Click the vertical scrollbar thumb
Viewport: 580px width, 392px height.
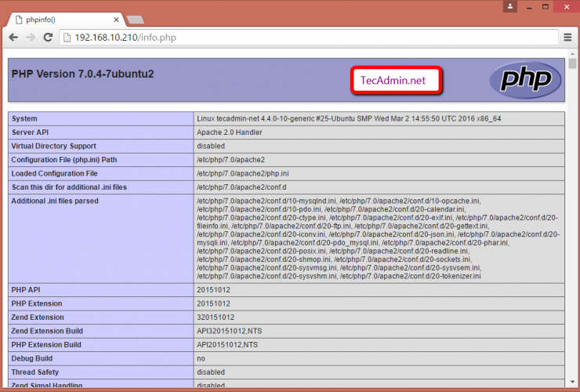[573, 65]
